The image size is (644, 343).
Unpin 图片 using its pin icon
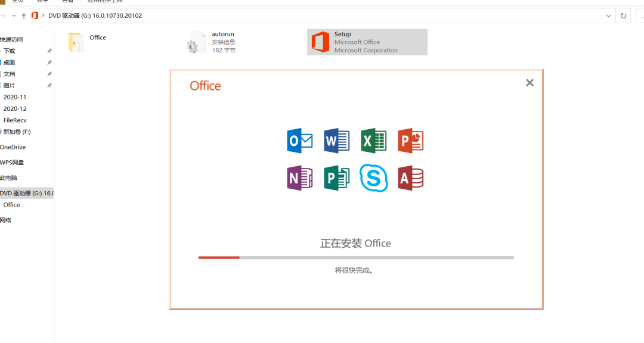click(x=49, y=85)
